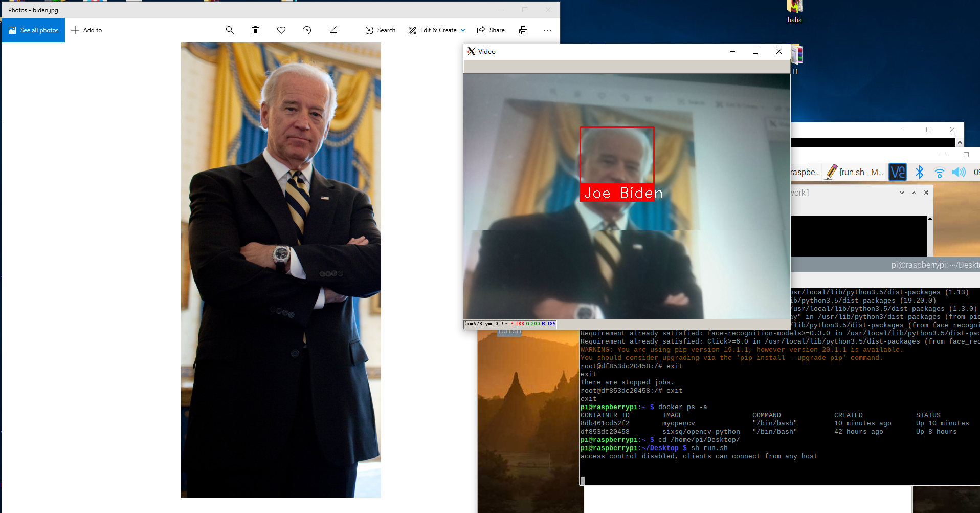Click the docker ps -a command line

[644, 407]
